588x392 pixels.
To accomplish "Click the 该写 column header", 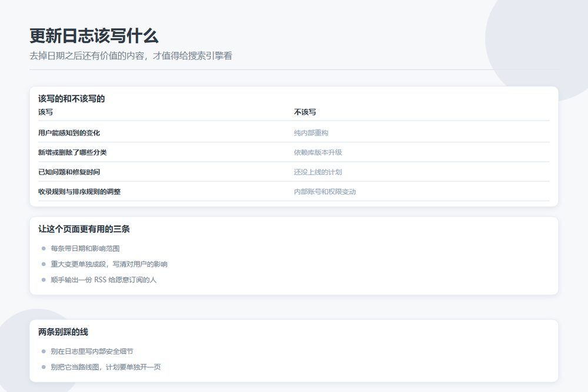I will (45, 112).
